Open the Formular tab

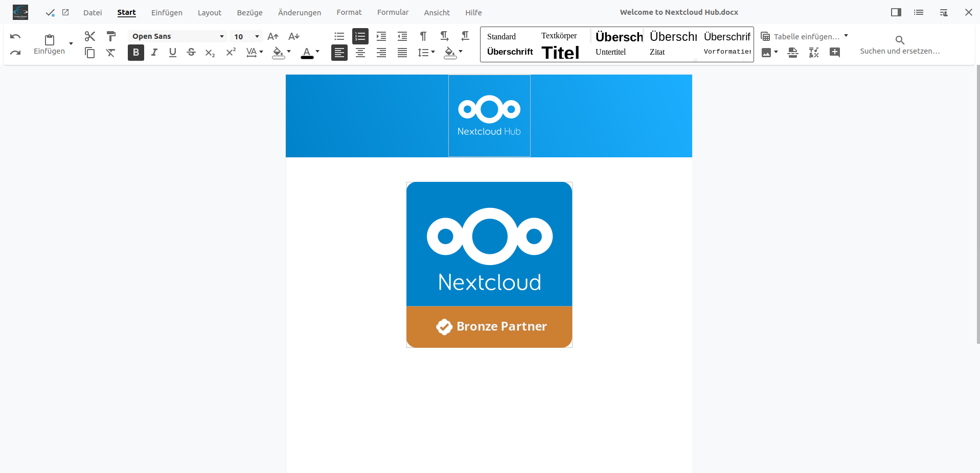[x=393, y=12]
